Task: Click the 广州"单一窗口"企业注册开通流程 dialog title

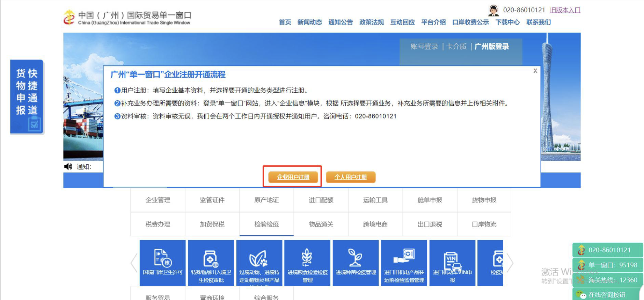Action: (x=168, y=74)
